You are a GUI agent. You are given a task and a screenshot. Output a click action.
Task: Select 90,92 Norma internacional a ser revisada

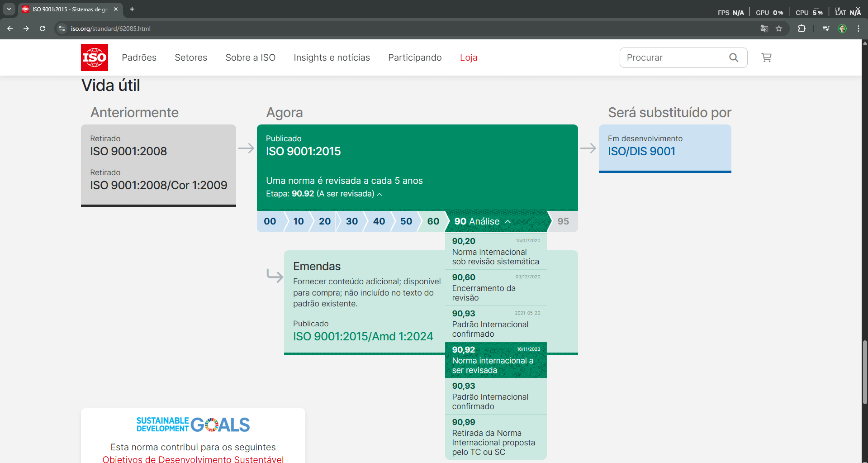tap(496, 360)
